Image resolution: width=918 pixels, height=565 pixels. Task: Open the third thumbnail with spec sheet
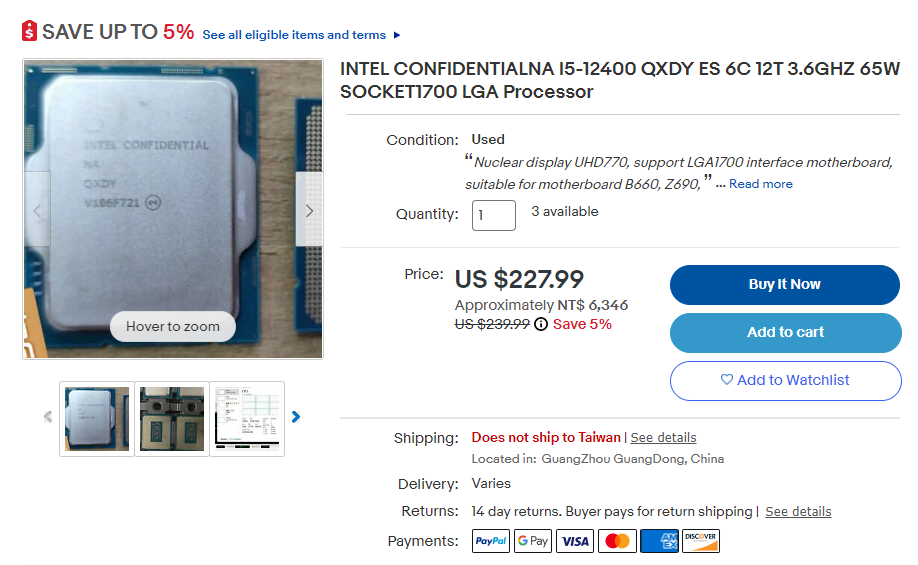point(247,418)
